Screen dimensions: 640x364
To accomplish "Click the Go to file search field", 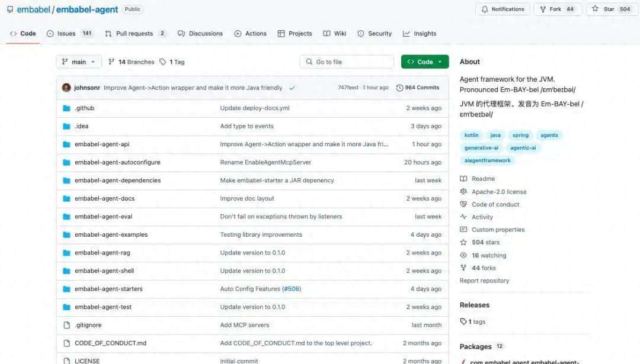I will coord(347,62).
